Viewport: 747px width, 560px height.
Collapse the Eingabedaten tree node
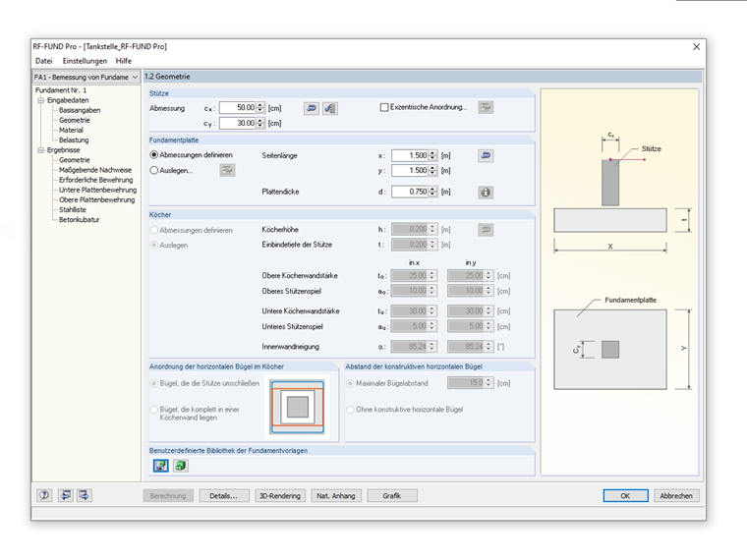click(x=41, y=100)
